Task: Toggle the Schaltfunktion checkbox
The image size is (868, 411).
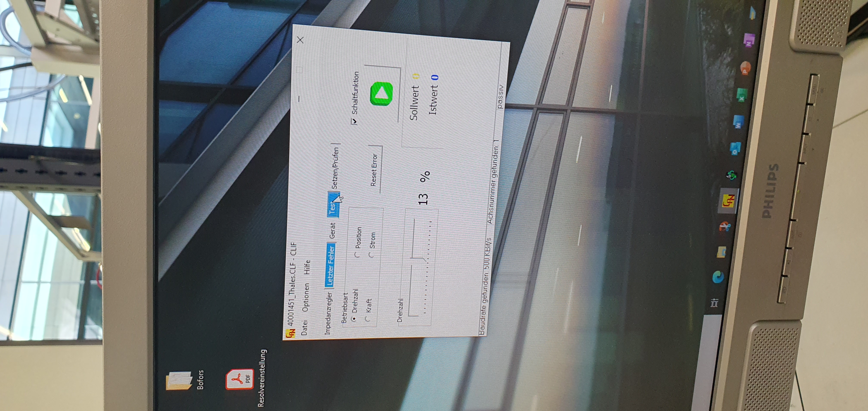Action: tap(354, 121)
